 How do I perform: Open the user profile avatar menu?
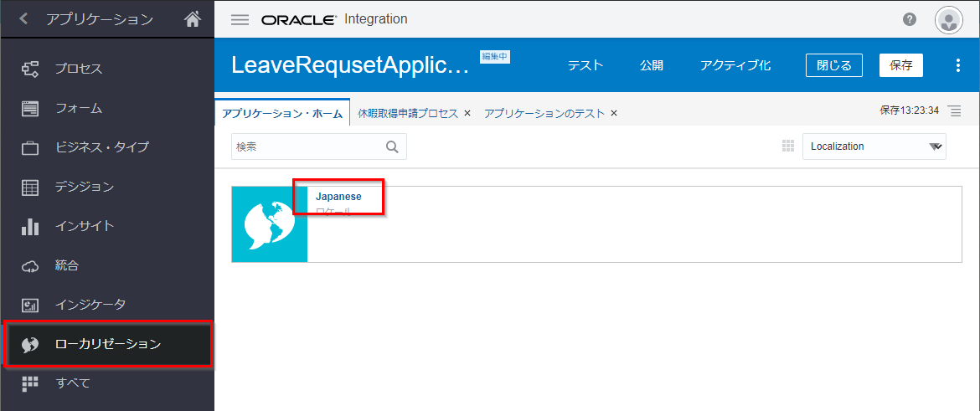pyautogui.click(x=948, y=20)
